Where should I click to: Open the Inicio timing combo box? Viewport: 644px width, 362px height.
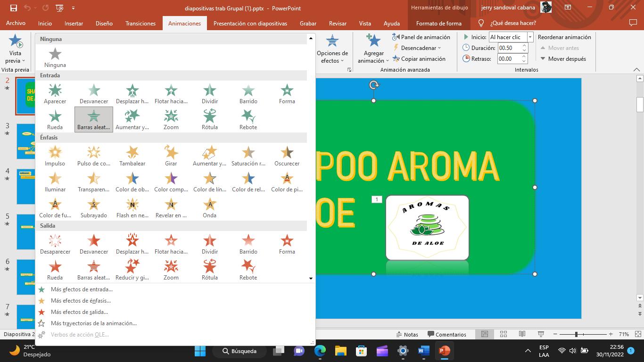coord(511,37)
